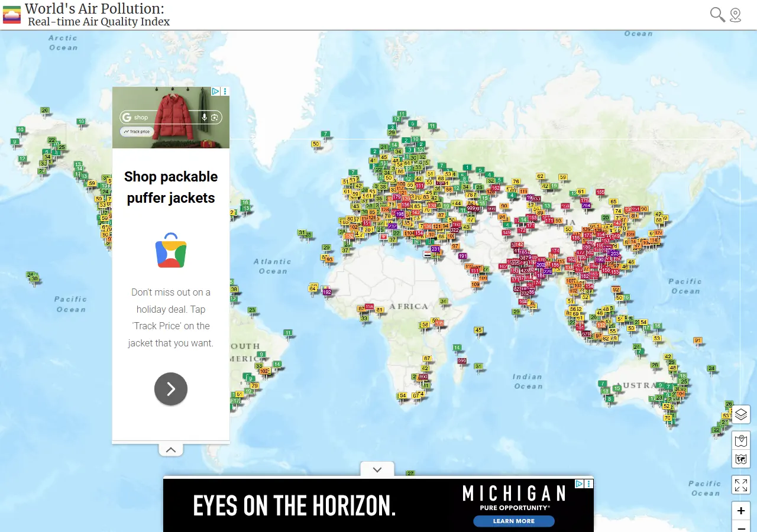Image resolution: width=757 pixels, height=532 pixels.
Task: Click the right arrow on the jacket ad
Action: 170,389
